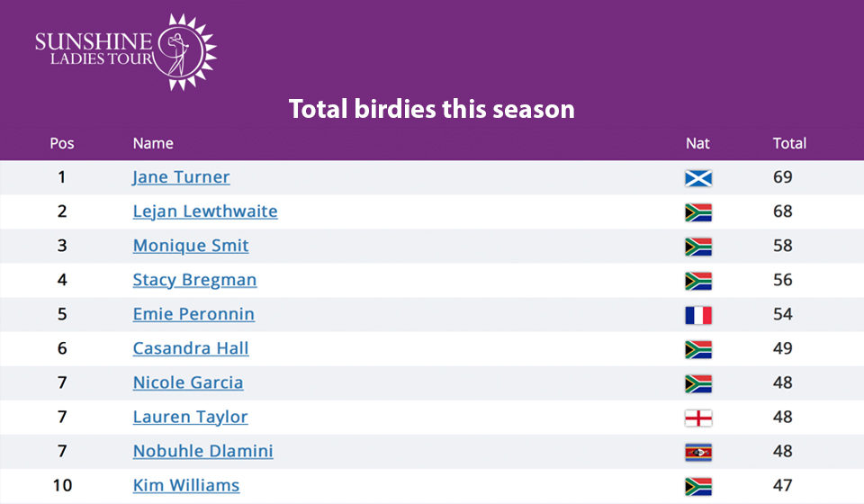Image resolution: width=864 pixels, height=504 pixels.
Task: Open the Nicole Garcia link
Action: 188,382
